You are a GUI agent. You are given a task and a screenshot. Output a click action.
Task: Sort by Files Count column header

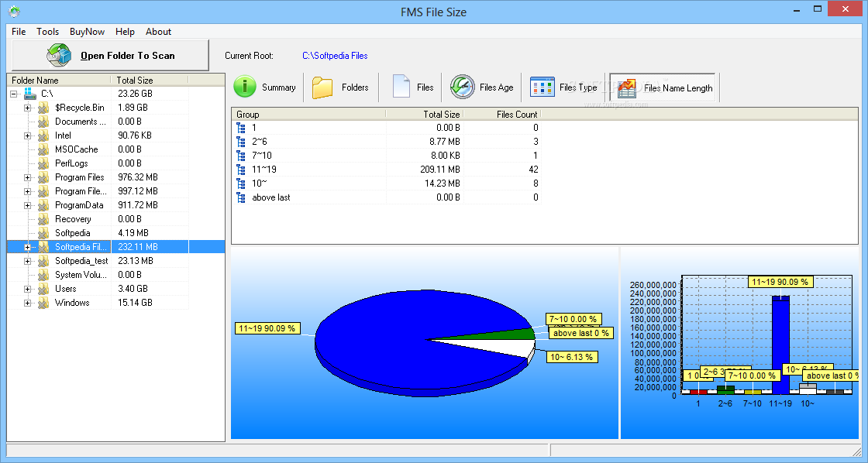(x=502, y=115)
